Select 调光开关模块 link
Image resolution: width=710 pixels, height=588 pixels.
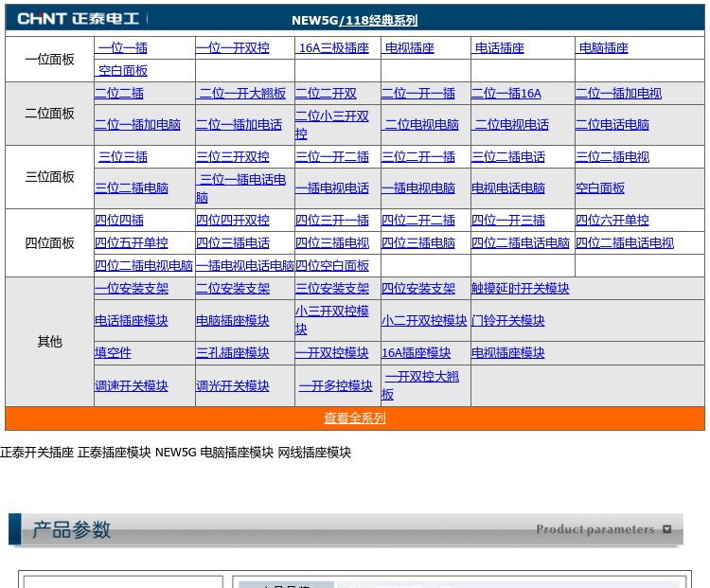click(x=233, y=385)
